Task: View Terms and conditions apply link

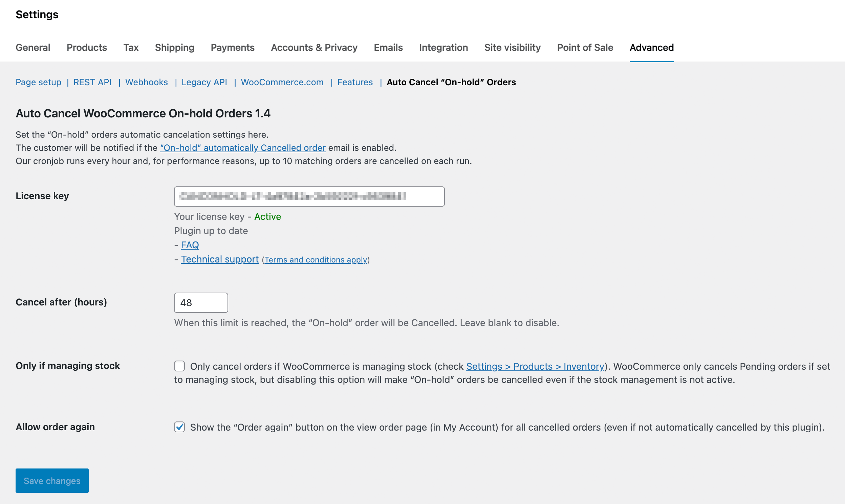Action: (x=316, y=260)
